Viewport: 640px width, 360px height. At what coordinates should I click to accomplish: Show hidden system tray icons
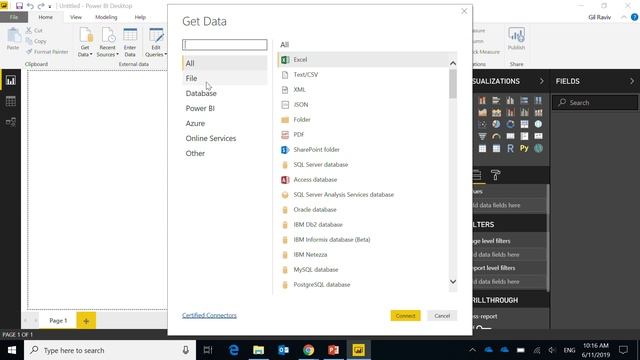pos(472,350)
